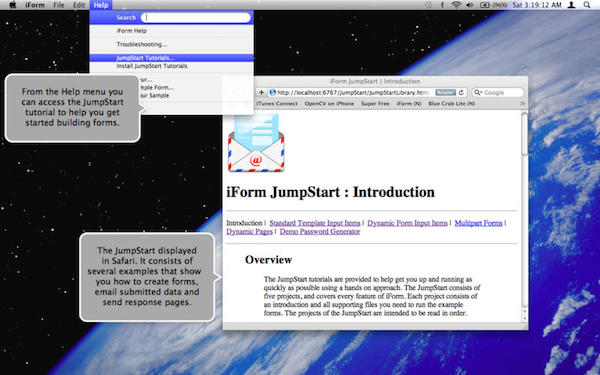The image size is (600, 375).
Task: Open the iForm (N) bookmark
Action: 409,104
